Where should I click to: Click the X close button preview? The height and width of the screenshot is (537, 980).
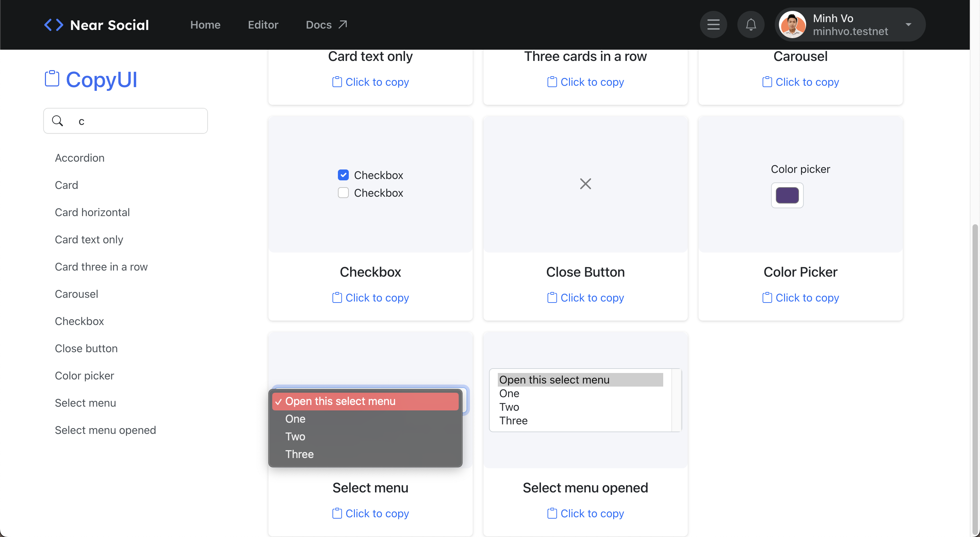pos(585,184)
